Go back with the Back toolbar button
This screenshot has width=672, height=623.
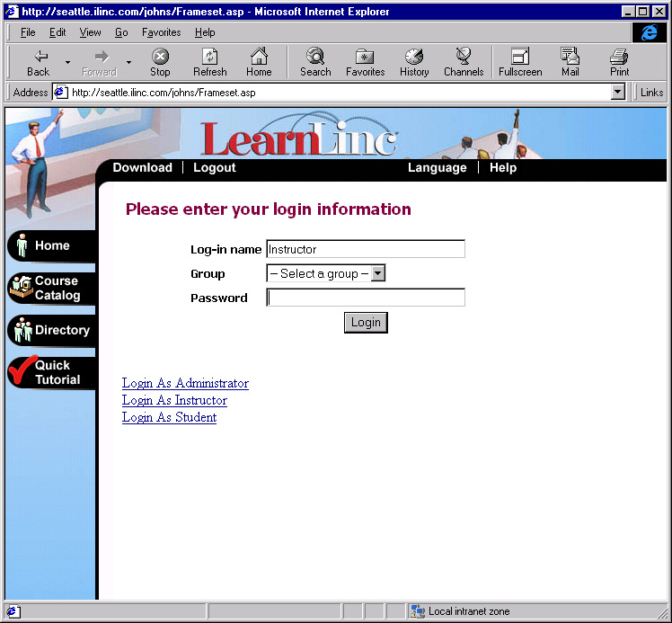(x=39, y=63)
